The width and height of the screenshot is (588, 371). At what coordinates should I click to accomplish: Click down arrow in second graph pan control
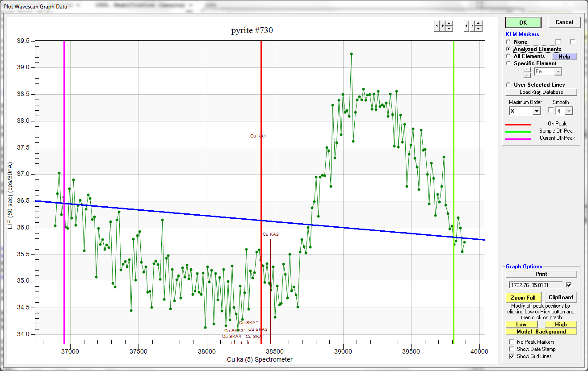(479, 29)
